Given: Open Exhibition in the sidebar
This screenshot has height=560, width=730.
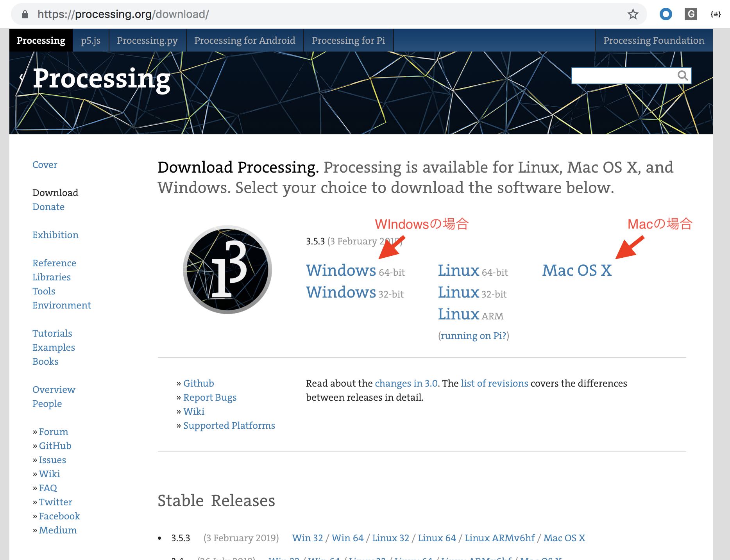Looking at the screenshot, I should click(55, 235).
